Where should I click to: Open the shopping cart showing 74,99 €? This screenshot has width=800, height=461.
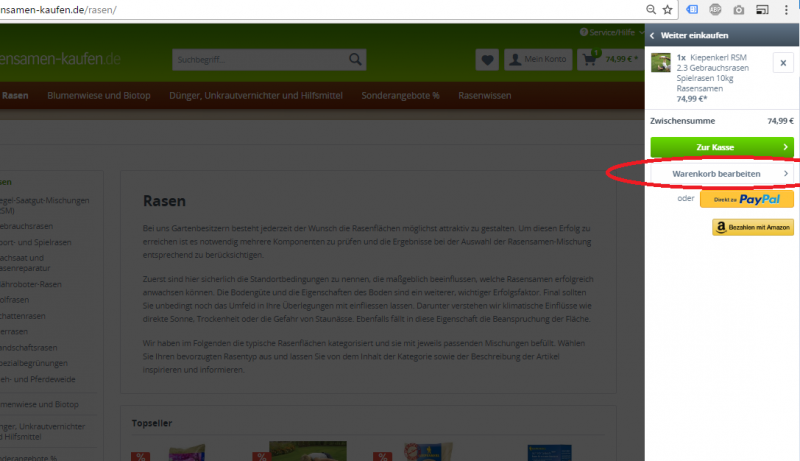(610, 60)
